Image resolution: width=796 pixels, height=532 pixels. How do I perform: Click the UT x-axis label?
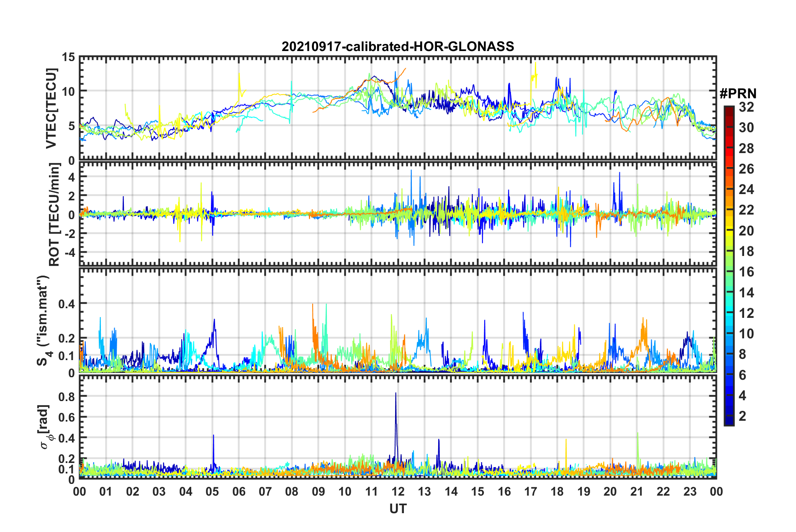pyautogui.click(x=398, y=509)
